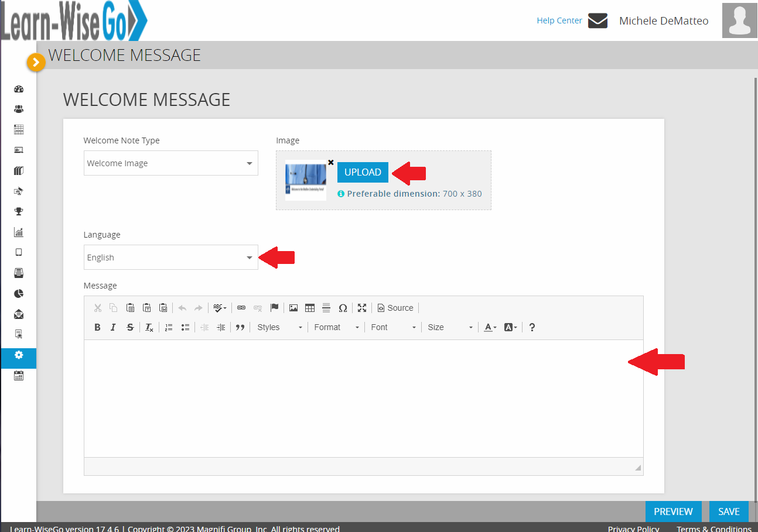Click the UPLOAD button for the image
This screenshot has width=758, height=532.
pos(363,172)
